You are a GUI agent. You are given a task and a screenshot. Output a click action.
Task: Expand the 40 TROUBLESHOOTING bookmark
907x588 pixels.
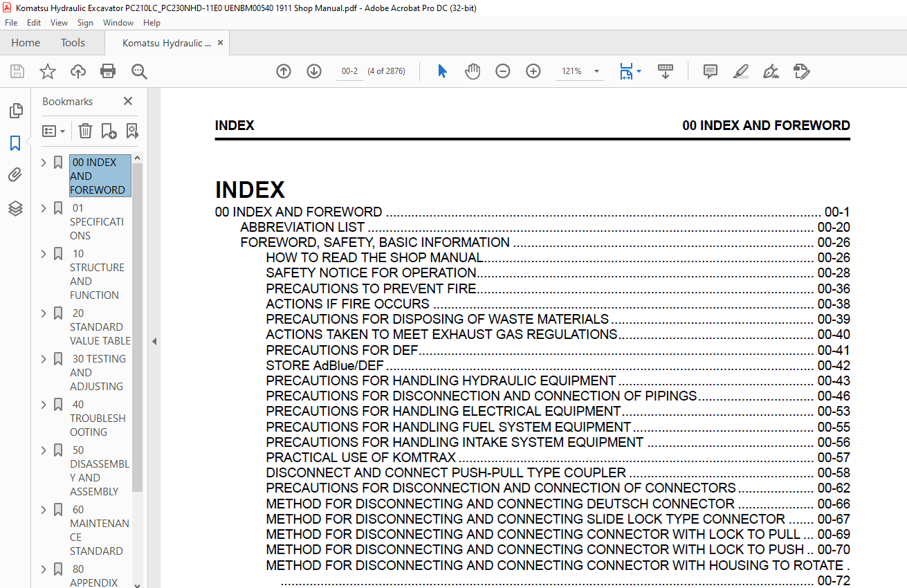[x=44, y=405]
